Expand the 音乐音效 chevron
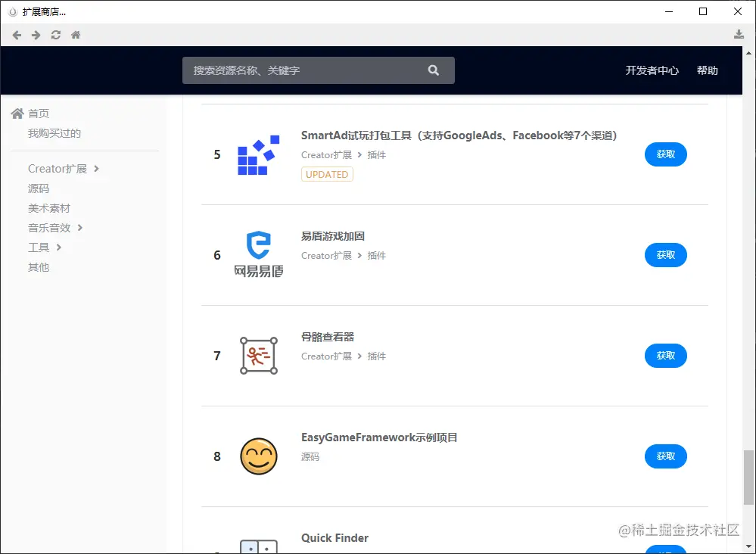Viewport: 756px width, 554px height. click(80, 228)
